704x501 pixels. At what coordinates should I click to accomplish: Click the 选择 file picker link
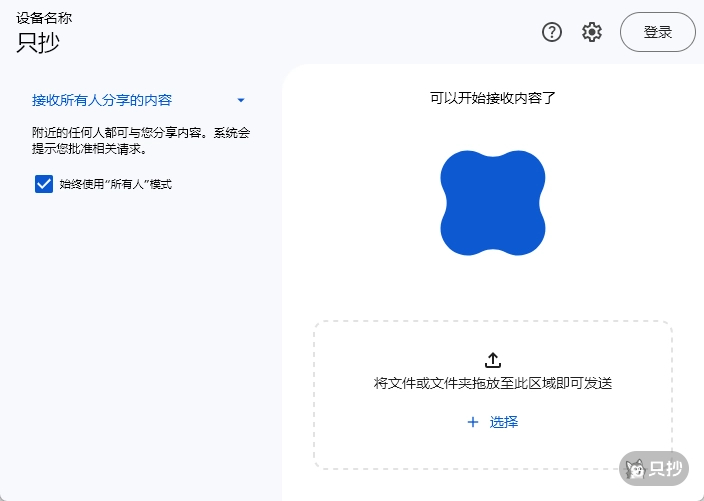504,422
